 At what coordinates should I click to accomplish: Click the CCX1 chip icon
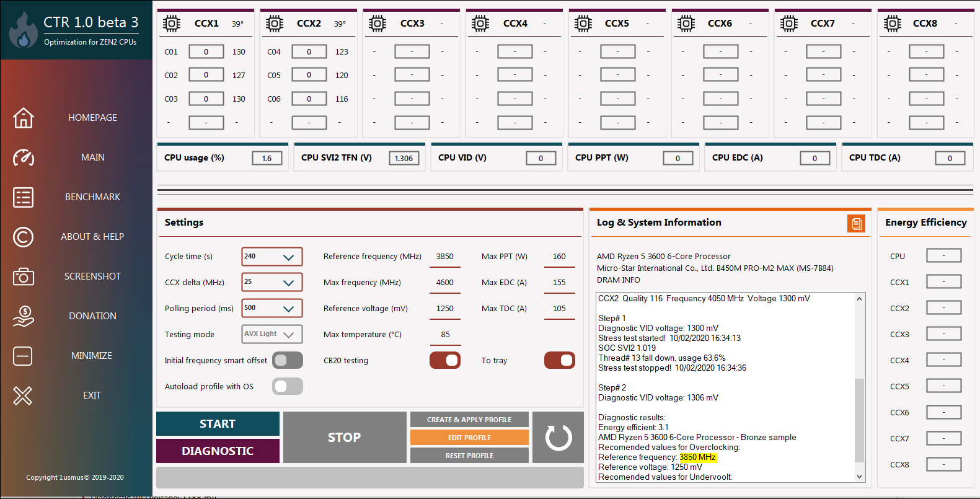tap(172, 24)
